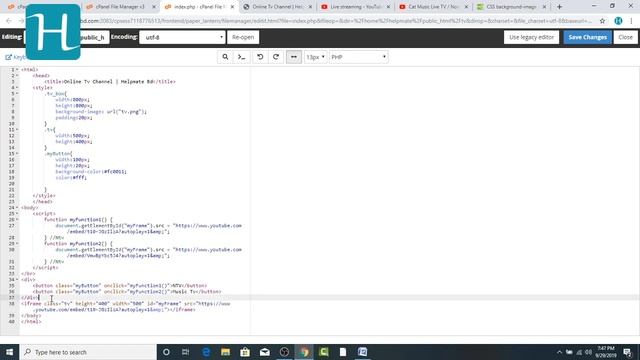Open the taskbar clock and date
The height and width of the screenshot is (360, 640).
[606, 352]
